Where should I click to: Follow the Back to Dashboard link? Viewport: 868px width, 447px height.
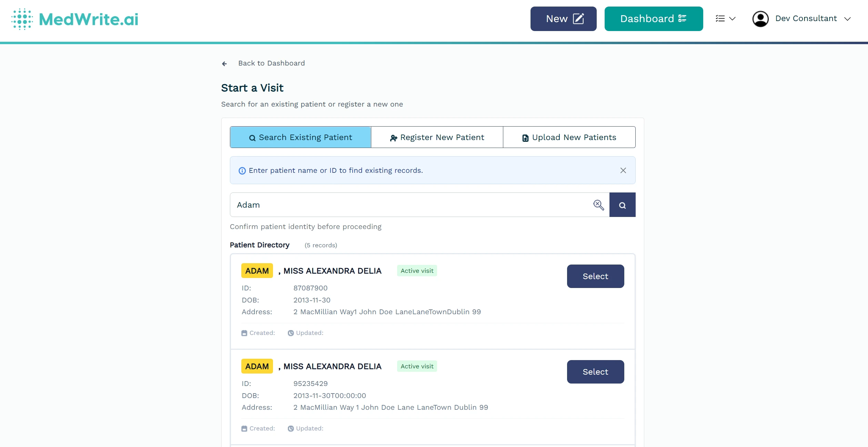(x=271, y=63)
